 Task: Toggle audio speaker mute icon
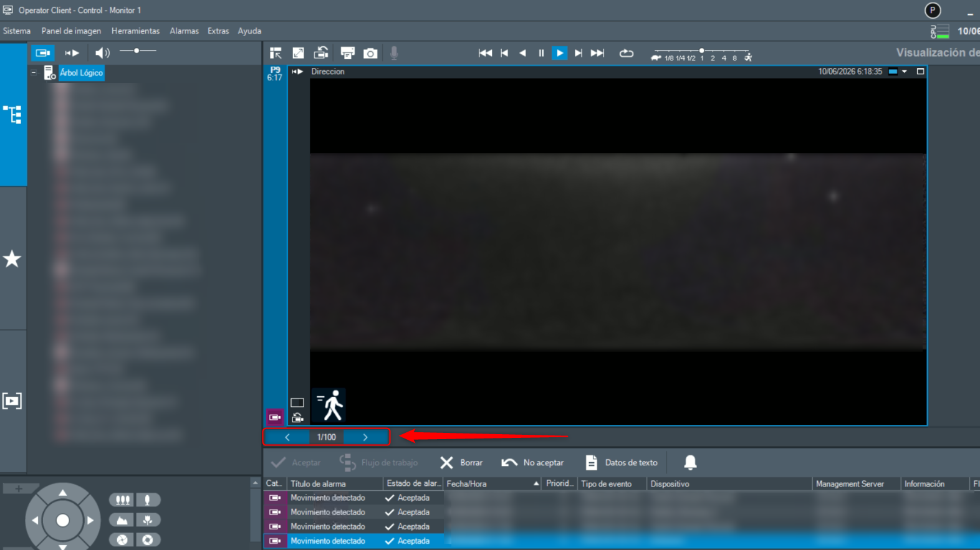(102, 53)
